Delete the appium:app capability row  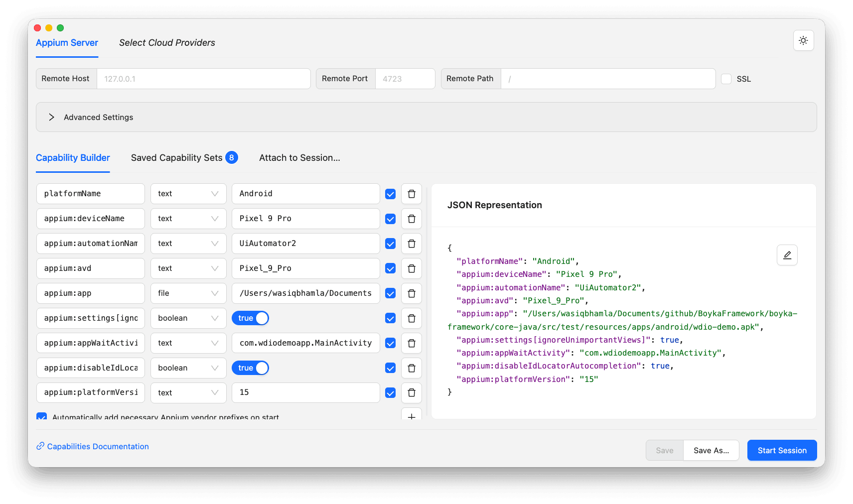coord(412,293)
